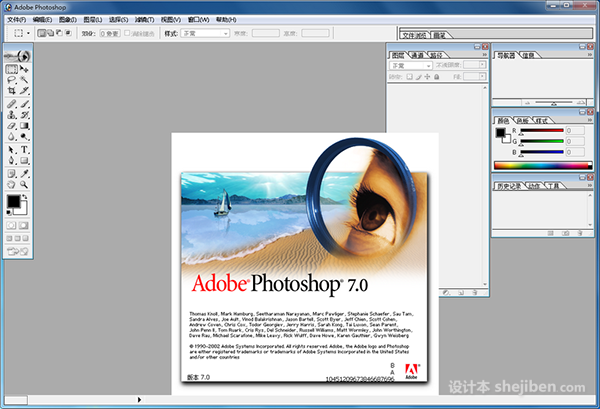Click the Adobe Online feather image atop toolbox
Viewport: 600px width, 409px height.
click(18, 56)
